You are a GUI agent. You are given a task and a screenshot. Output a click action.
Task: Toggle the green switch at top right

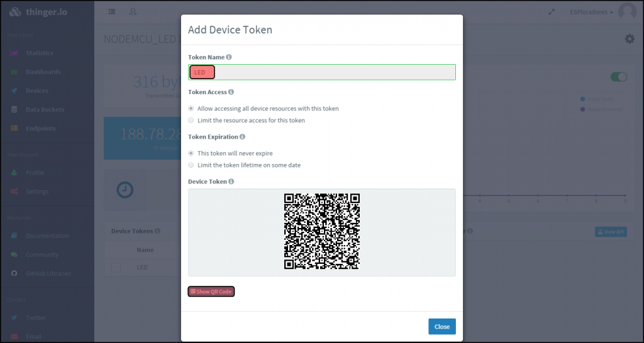pyautogui.click(x=619, y=77)
